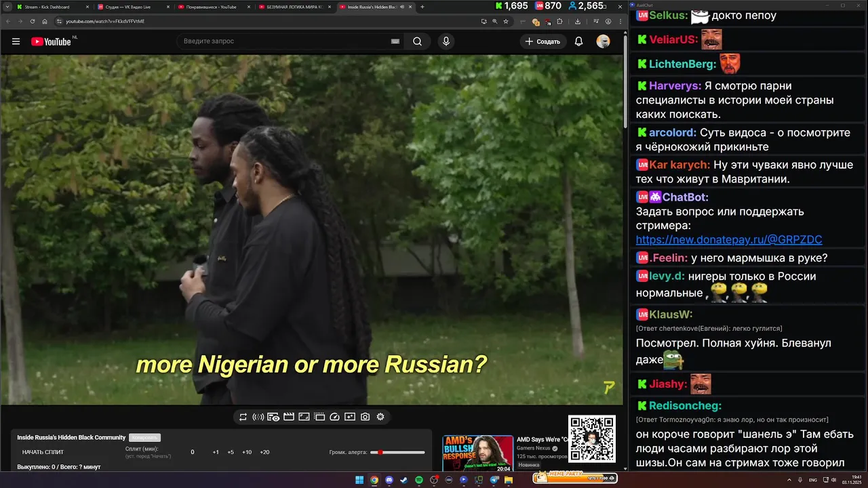Open Steam from the taskbar

click(404, 480)
